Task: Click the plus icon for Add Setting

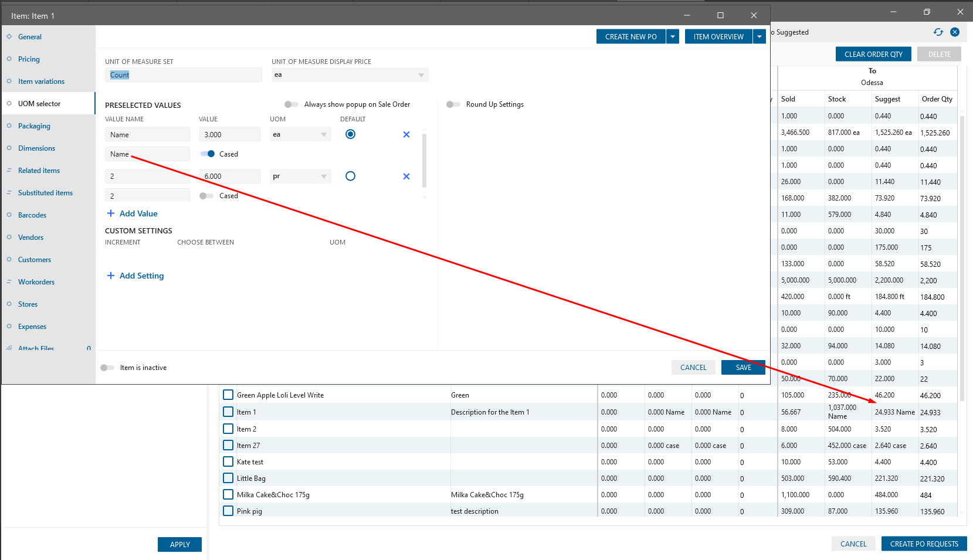Action: pos(111,276)
